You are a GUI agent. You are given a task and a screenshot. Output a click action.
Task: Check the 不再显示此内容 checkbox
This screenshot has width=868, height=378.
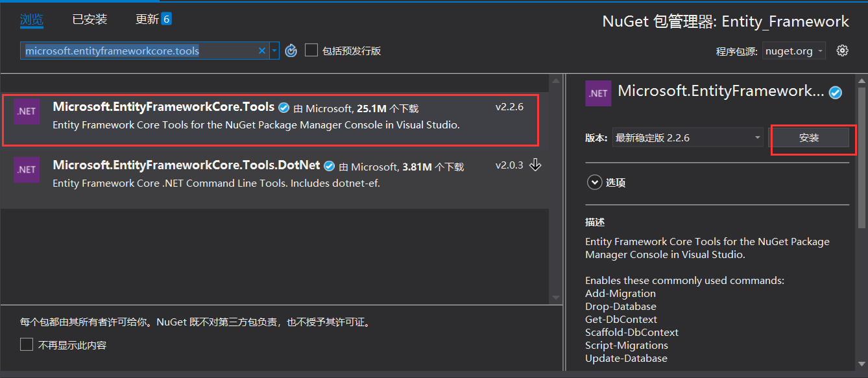click(x=27, y=345)
